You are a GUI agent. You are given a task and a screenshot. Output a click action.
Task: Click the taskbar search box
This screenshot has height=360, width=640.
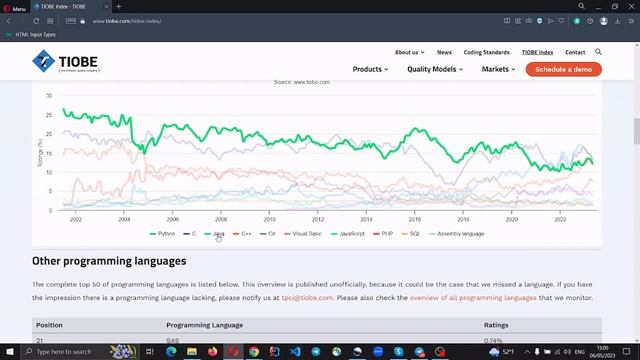pyautogui.click(x=80, y=351)
